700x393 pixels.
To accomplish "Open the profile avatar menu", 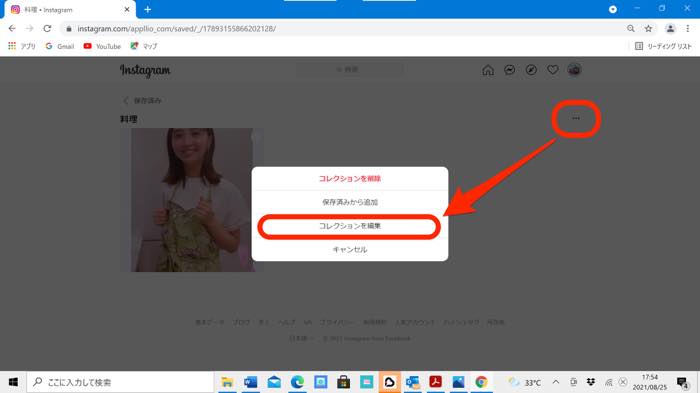I will tap(574, 70).
